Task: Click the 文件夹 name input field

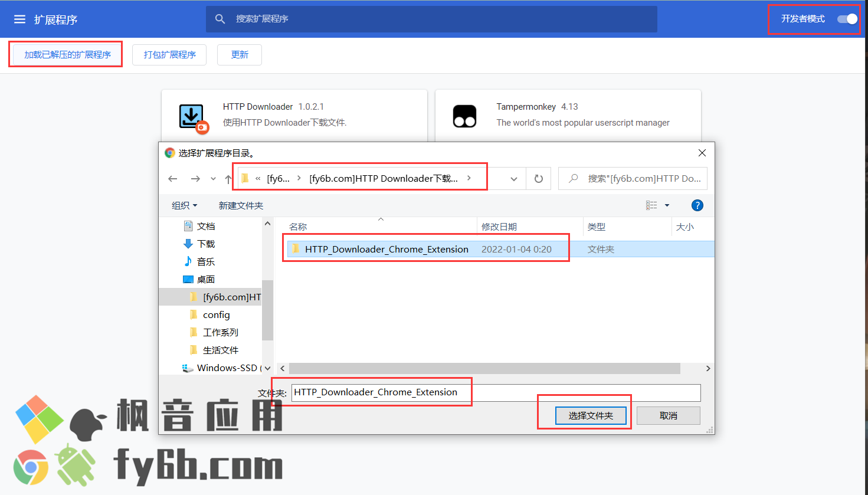Action: (496, 392)
